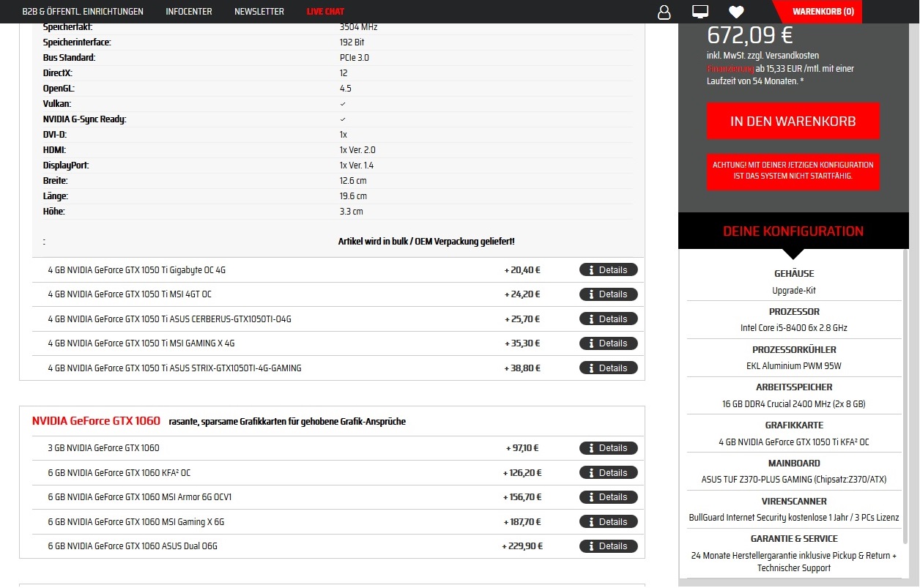Click the In den Warenkorb button
Screen dimensions: 920x588
pos(793,121)
